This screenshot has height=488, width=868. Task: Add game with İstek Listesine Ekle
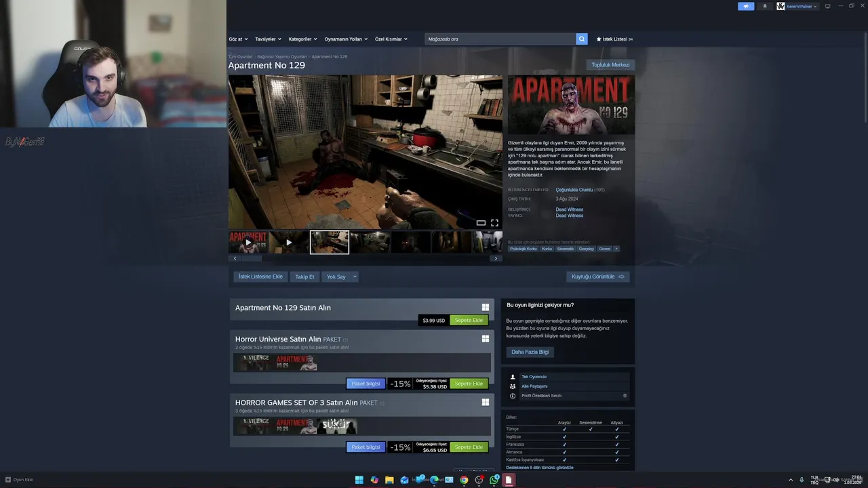[x=260, y=277]
